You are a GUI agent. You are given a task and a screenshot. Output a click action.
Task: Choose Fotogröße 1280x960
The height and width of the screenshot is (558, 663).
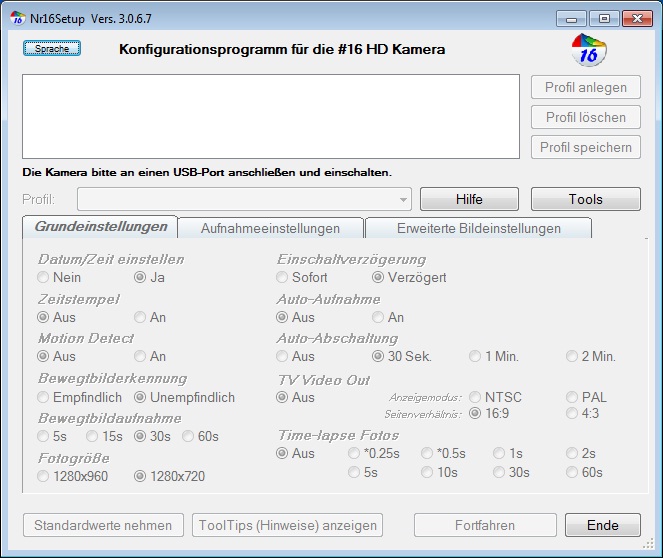click(x=73, y=476)
